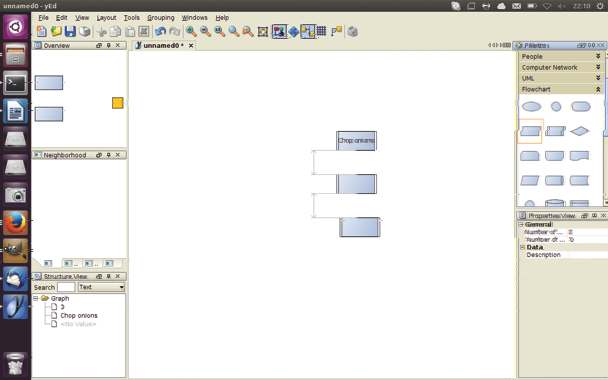This screenshot has width=608, height=380.
Task: Toggle the orthogonal edges toolbar button
Action: 308,31
